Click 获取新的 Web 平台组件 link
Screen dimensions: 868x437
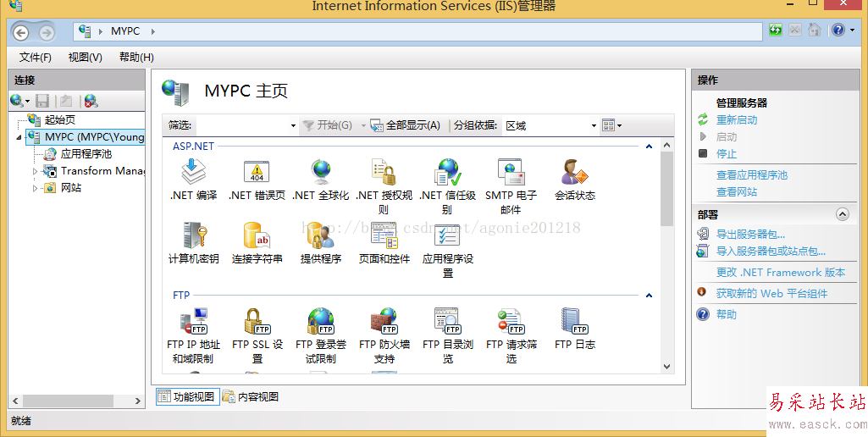[771, 294]
